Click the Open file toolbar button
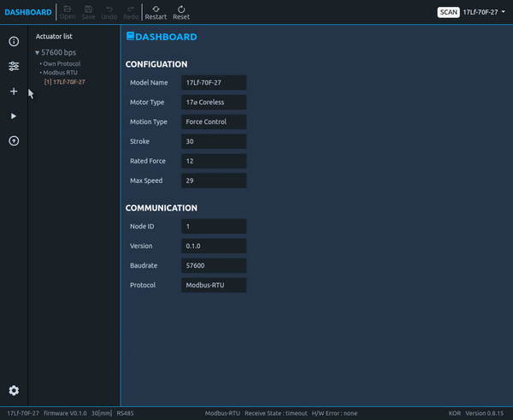The image size is (513, 420). click(68, 12)
